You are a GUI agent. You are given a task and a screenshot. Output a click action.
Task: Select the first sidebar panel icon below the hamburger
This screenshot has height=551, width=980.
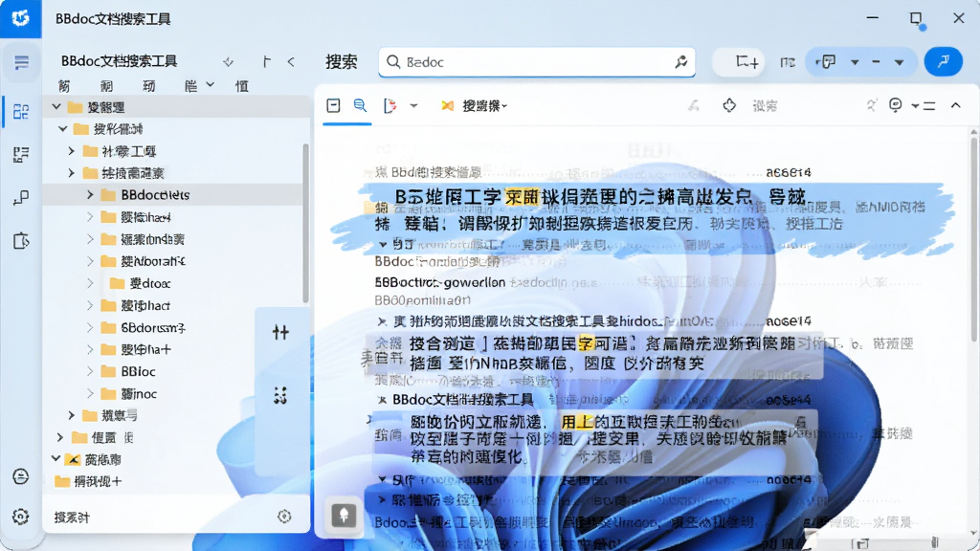pyautogui.click(x=21, y=111)
